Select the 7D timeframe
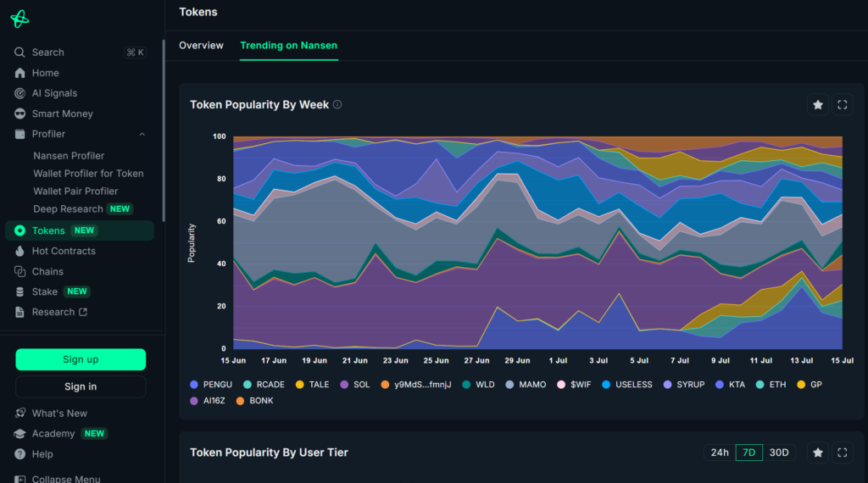 click(x=749, y=452)
